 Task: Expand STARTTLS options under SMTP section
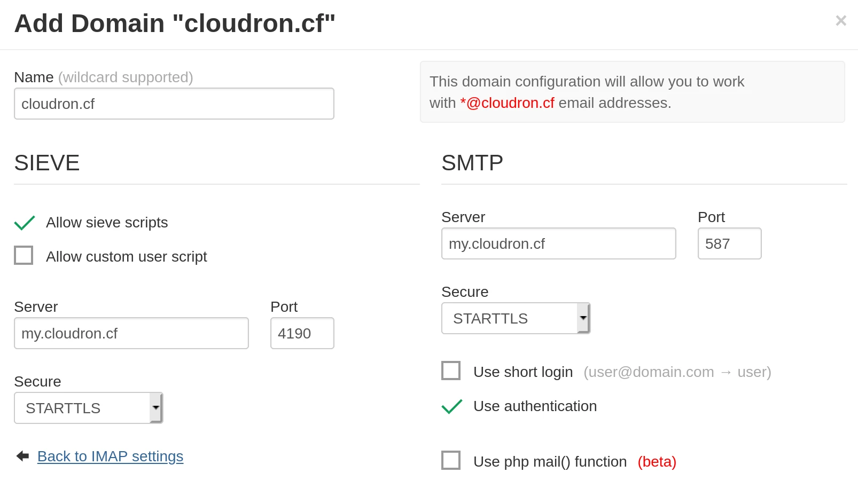pos(583,318)
